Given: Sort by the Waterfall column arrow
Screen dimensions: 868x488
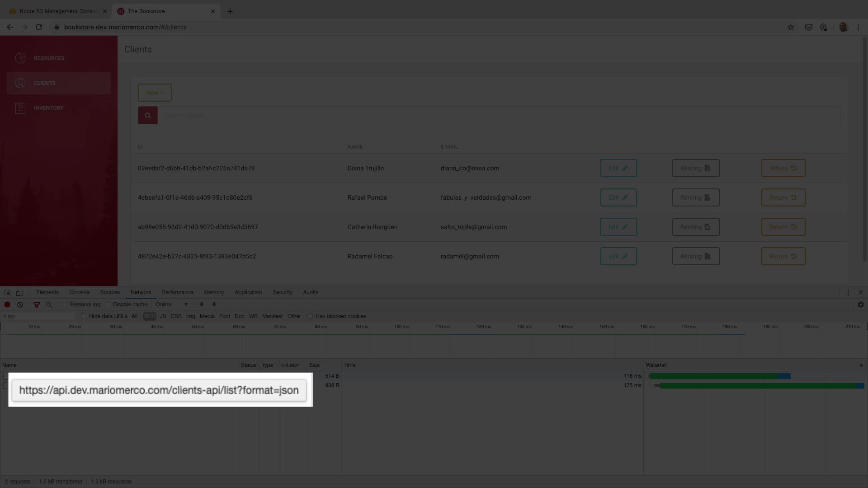Looking at the screenshot, I should 861,365.
